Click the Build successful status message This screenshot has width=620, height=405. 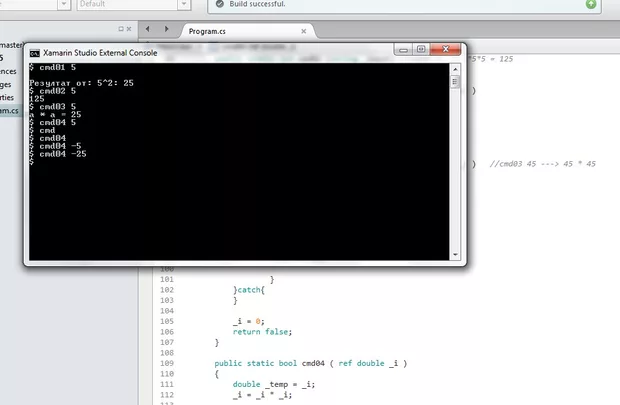pos(257,4)
